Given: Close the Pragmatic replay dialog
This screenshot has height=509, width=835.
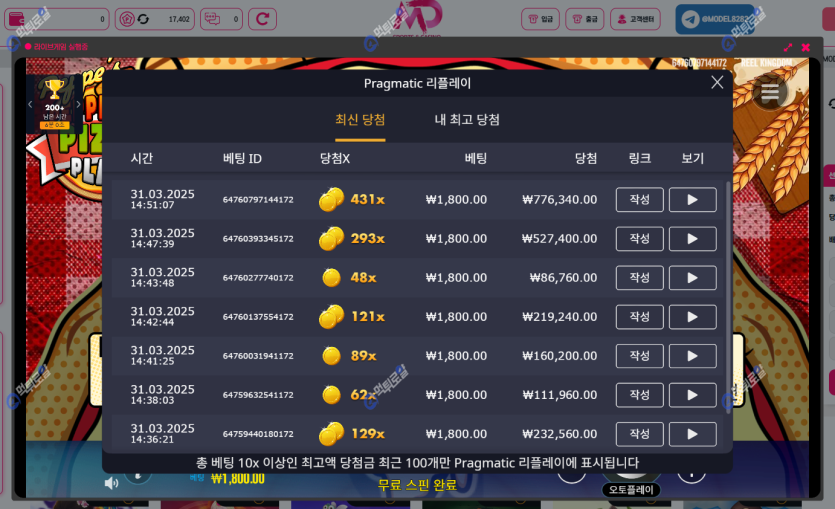Looking at the screenshot, I should pyautogui.click(x=717, y=82).
